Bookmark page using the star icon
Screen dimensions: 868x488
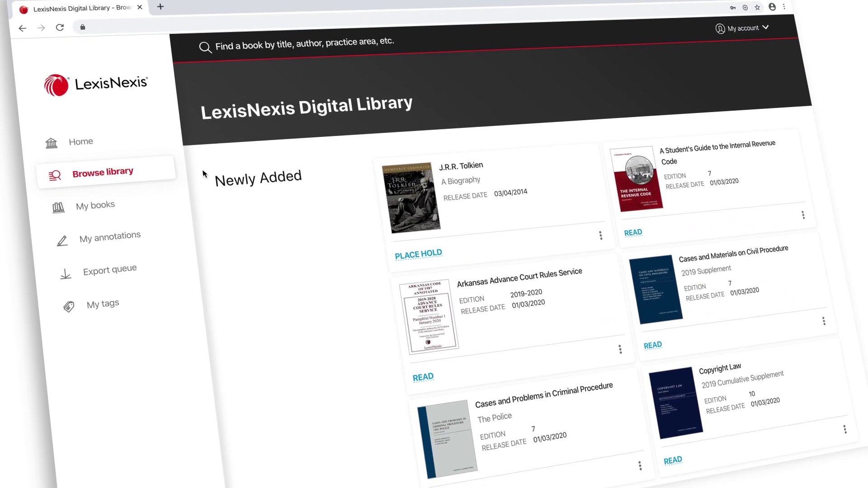coord(757,7)
